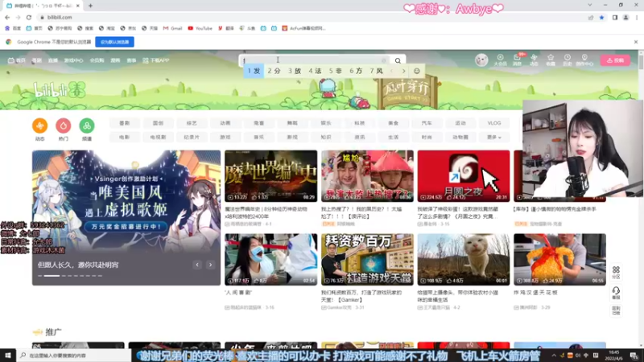Open the YouTube bookmark

[200, 28]
